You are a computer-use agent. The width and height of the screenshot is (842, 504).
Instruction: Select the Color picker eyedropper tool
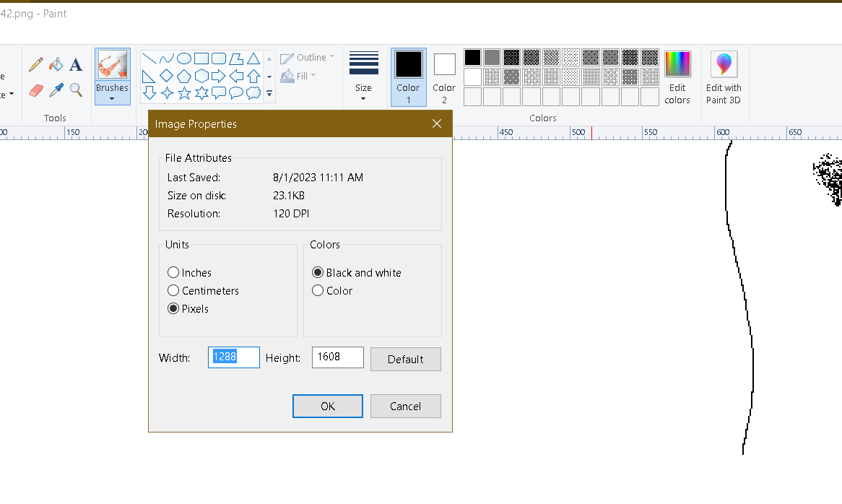[56, 90]
